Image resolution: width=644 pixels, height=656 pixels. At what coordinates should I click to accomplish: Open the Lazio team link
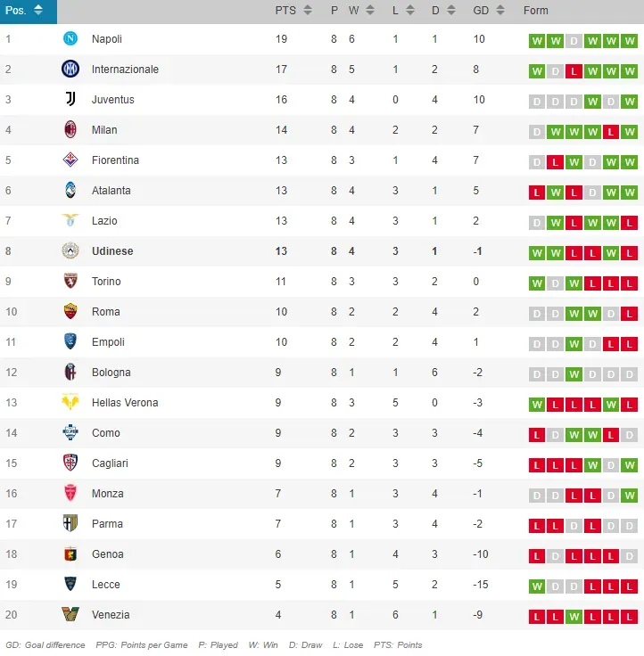(104, 221)
